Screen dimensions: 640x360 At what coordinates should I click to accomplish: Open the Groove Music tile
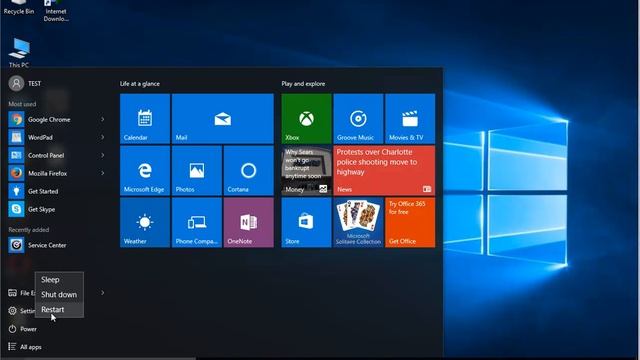click(x=358, y=119)
